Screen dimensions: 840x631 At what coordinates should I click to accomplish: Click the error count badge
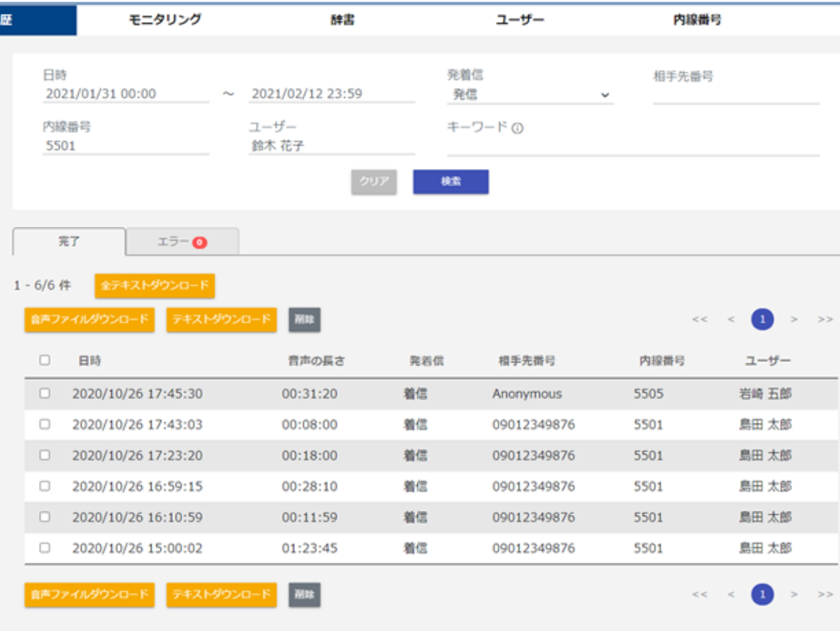coord(199,242)
